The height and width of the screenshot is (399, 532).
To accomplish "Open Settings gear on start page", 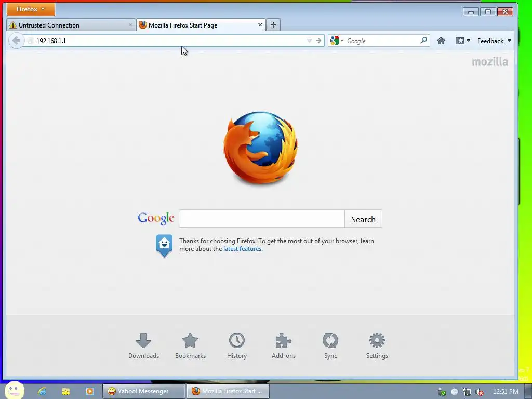I will (377, 345).
